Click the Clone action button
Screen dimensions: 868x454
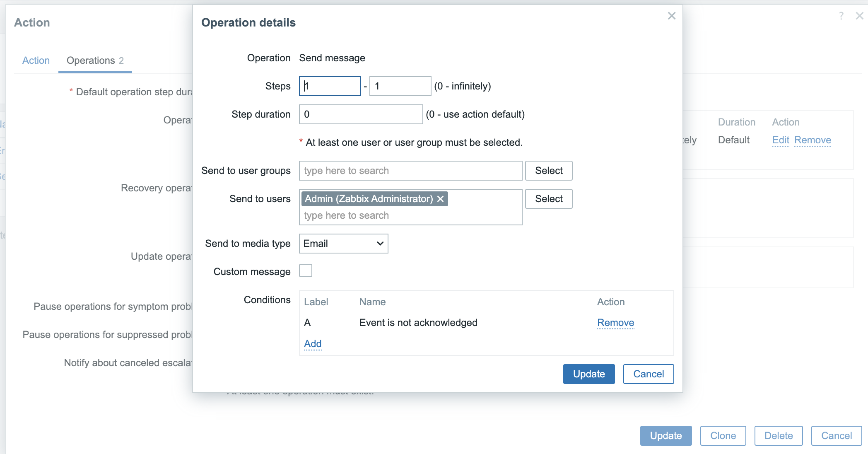pyautogui.click(x=723, y=436)
